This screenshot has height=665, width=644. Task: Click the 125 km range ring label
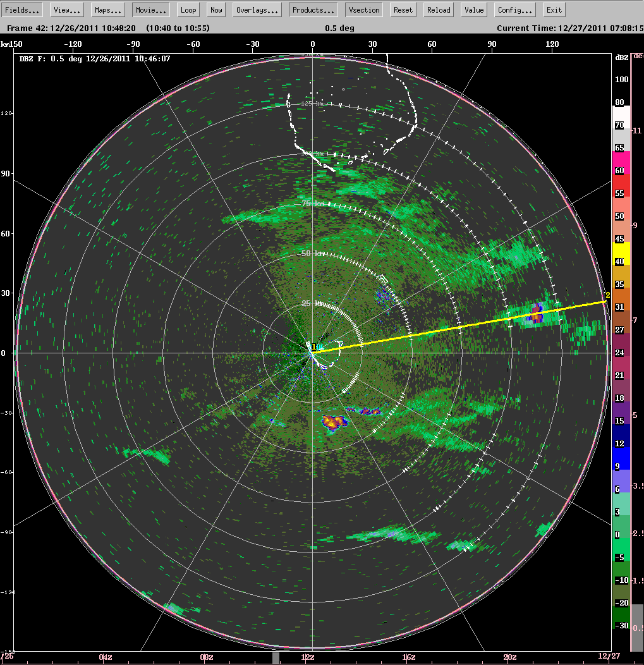(312, 104)
